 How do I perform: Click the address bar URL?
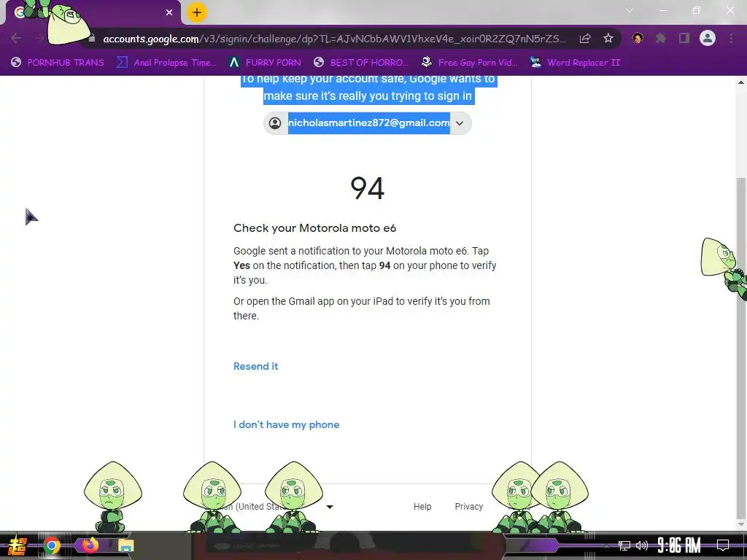click(333, 39)
